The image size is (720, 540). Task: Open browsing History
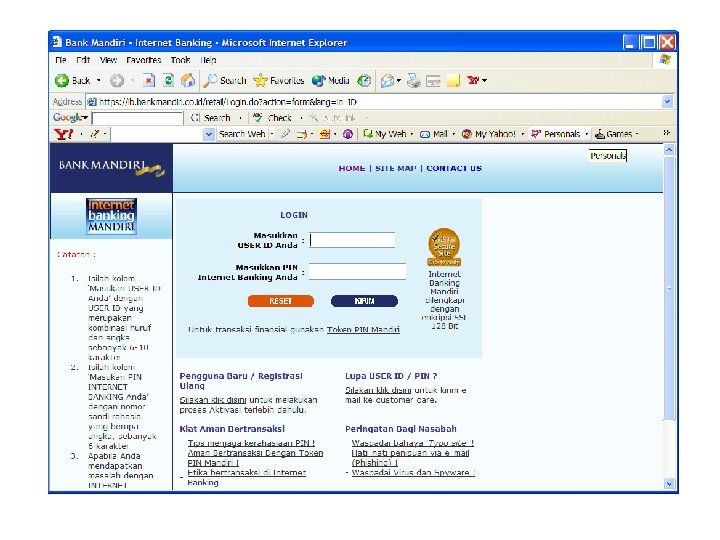point(364,81)
